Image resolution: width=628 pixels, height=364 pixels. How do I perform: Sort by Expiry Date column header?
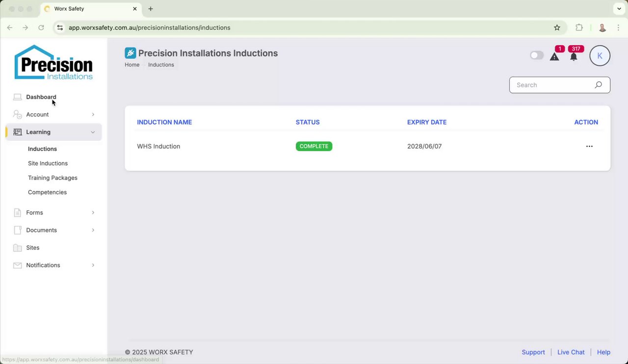[427, 122]
